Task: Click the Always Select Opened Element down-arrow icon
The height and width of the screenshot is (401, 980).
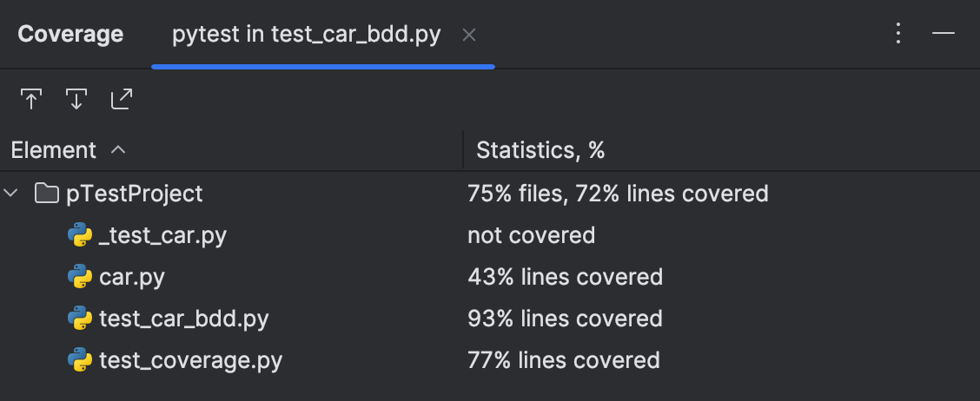Action: (76, 100)
